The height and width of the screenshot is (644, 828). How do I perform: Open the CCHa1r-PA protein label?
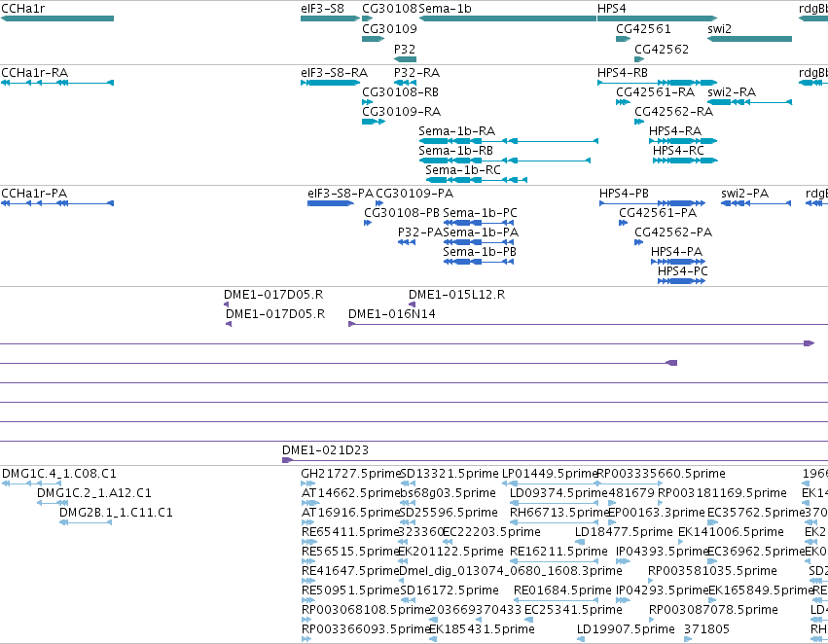tap(34, 194)
